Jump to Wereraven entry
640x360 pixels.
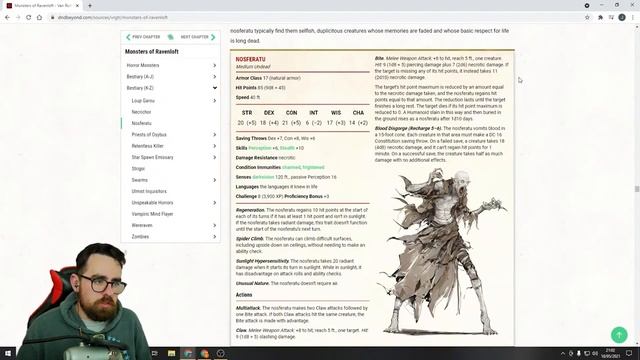(x=142, y=225)
